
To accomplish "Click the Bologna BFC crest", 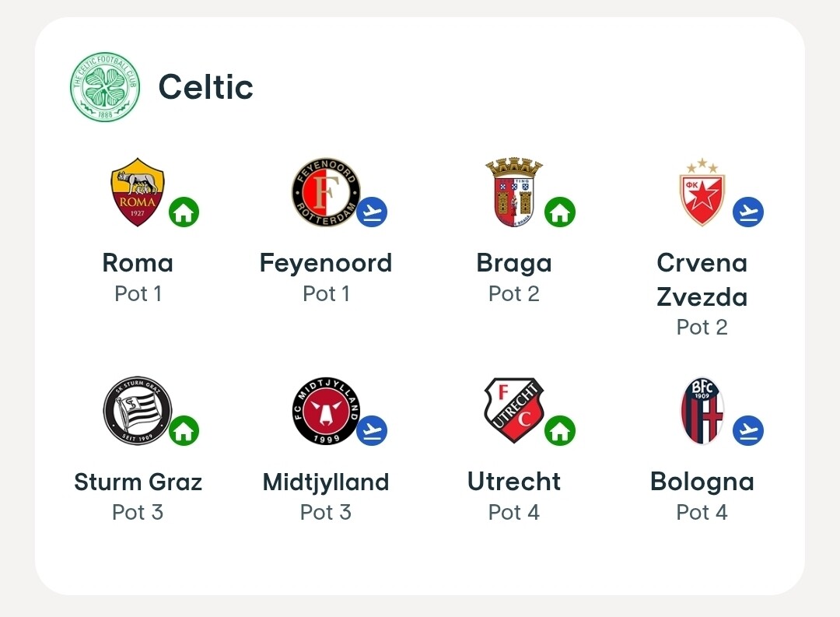I will [x=702, y=411].
